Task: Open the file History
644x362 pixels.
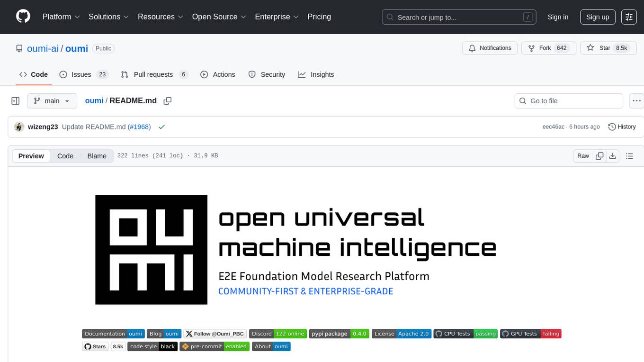Action: 622,127
